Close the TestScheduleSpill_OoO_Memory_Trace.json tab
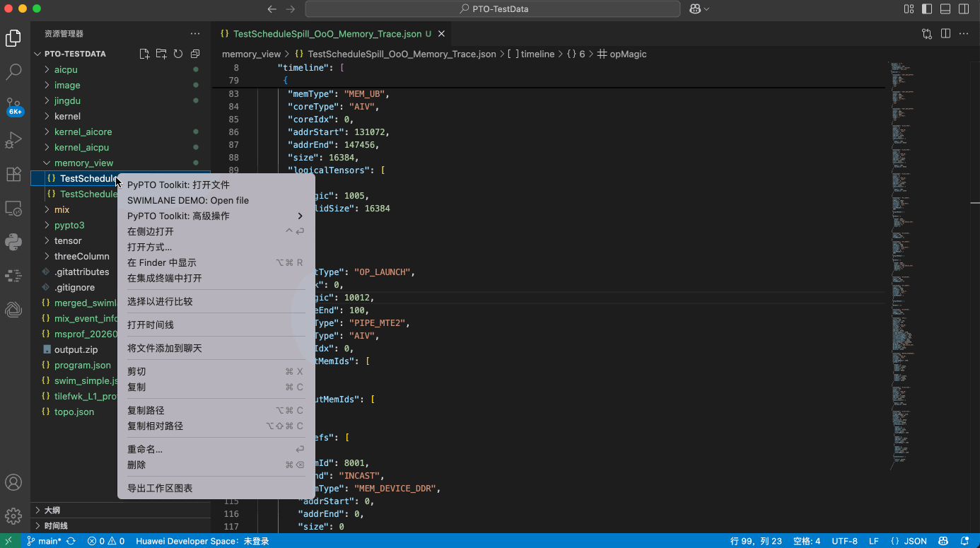The width and height of the screenshot is (980, 548). click(x=442, y=34)
